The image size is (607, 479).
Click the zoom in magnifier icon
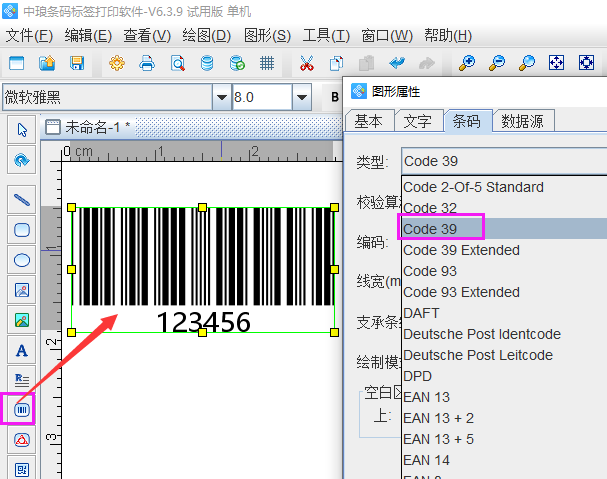tap(467, 63)
